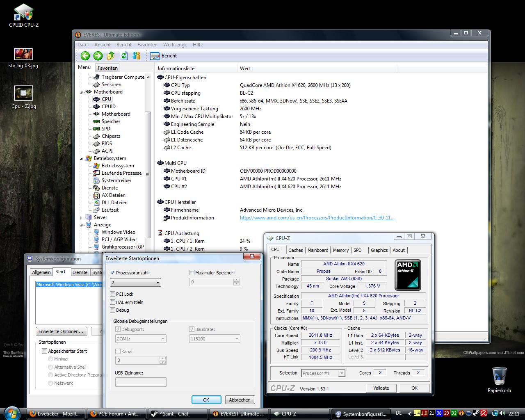Select Chipsatz entry in the tree
The height and width of the screenshot is (420, 525).
coord(111,136)
